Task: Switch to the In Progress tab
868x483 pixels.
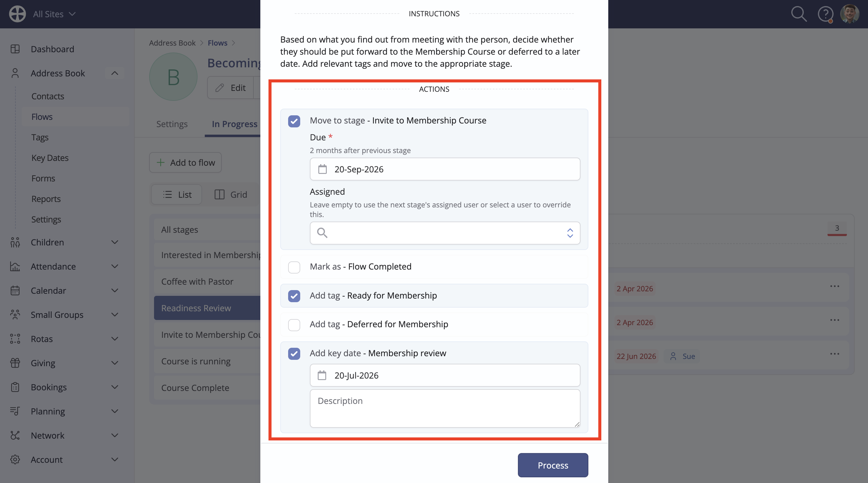Action: (235, 124)
